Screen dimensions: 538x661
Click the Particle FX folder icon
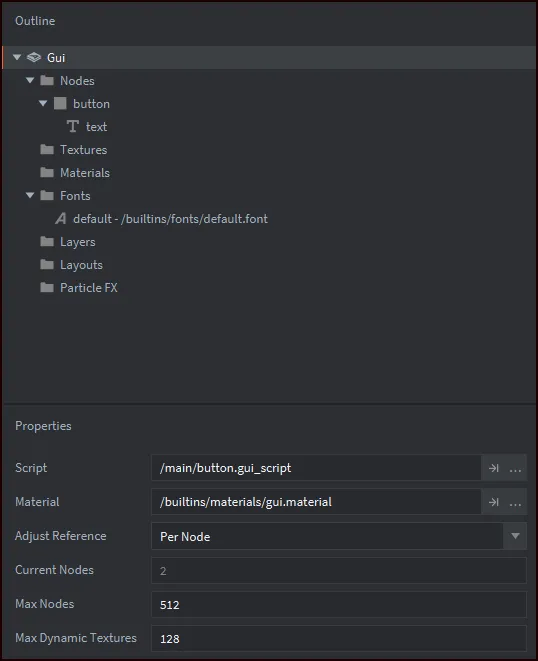click(x=47, y=288)
